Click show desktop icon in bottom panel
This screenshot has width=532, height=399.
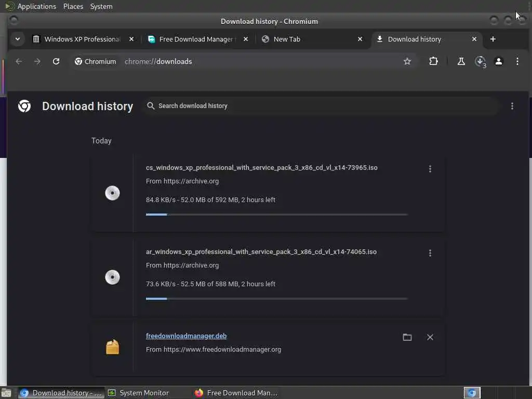(x=6, y=393)
